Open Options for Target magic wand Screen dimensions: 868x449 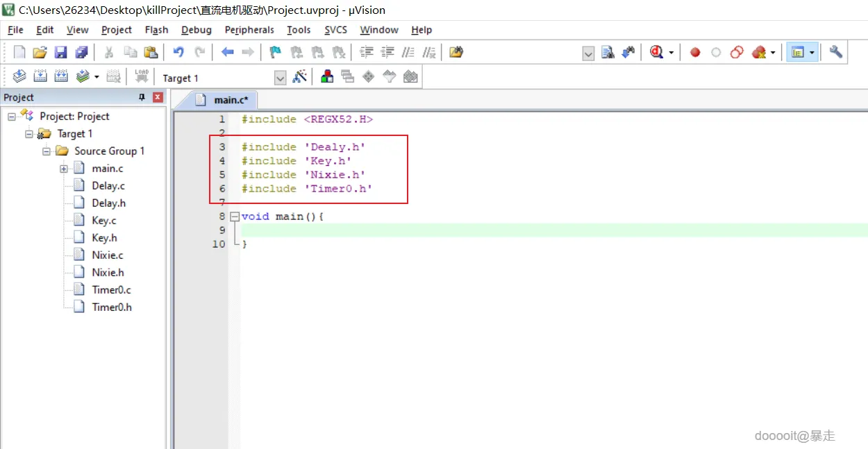coord(300,77)
